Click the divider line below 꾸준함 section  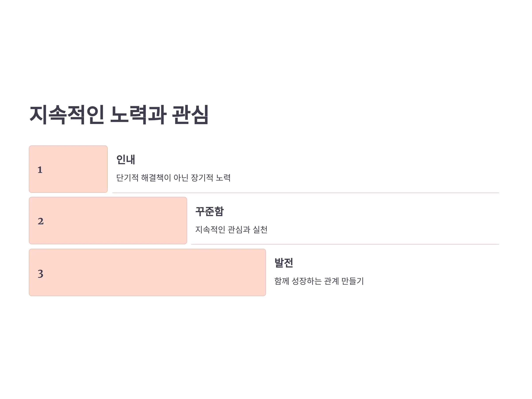click(345, 244)
